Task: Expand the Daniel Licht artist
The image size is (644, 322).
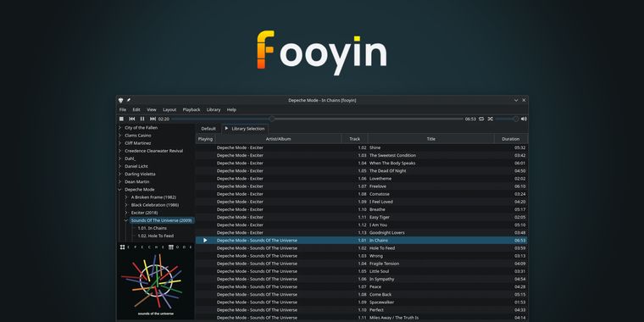Action: click(x=120, y=166)
